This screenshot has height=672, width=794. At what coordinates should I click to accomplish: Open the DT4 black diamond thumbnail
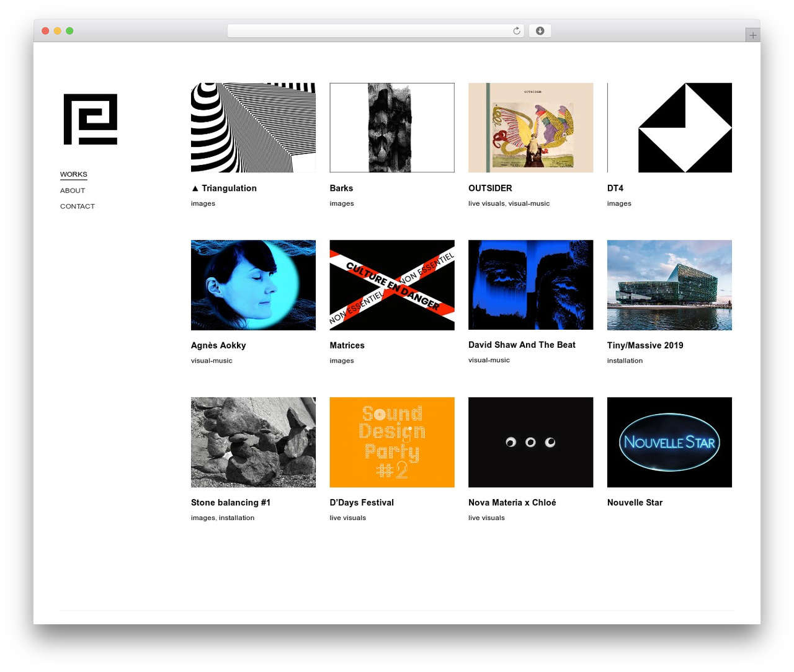click(x=669, y=128)
